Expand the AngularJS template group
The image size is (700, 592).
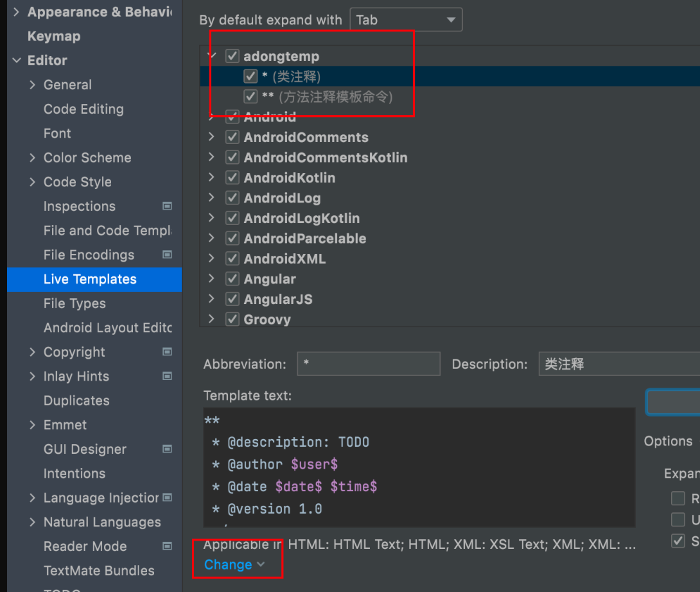211,299
